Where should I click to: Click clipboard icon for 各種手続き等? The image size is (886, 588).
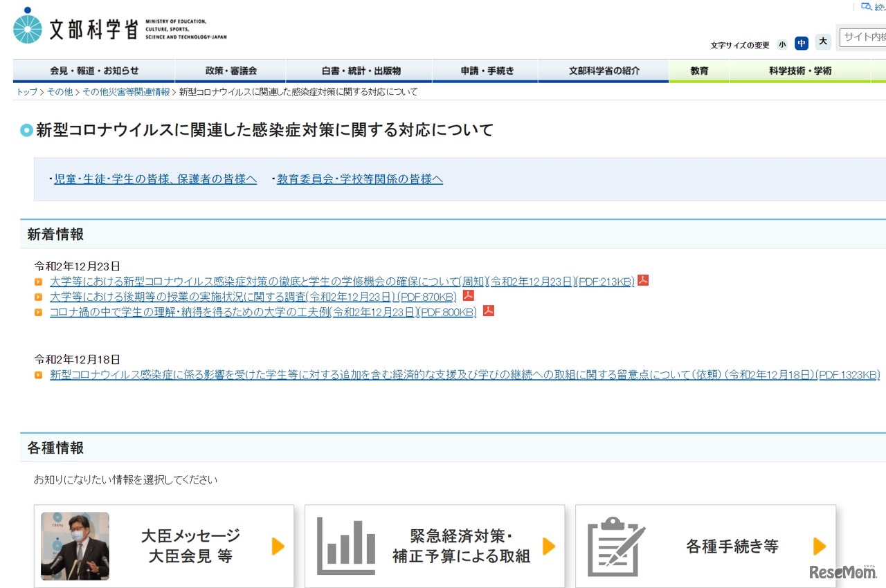(x=616, y=546)
